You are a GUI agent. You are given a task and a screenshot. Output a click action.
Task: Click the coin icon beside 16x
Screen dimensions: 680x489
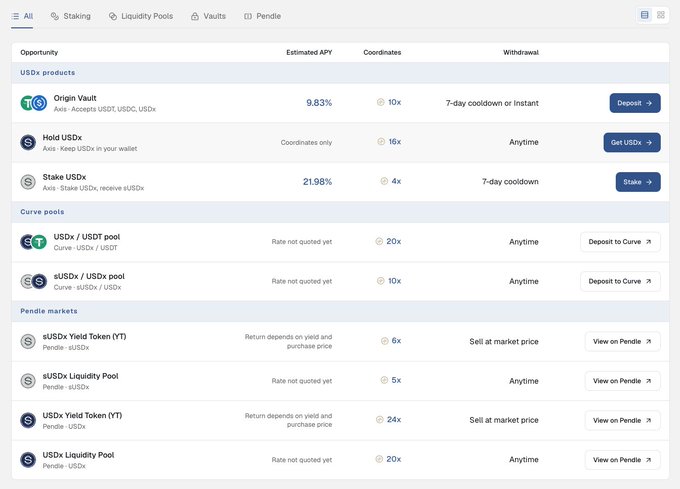click(x=381, y=142)
